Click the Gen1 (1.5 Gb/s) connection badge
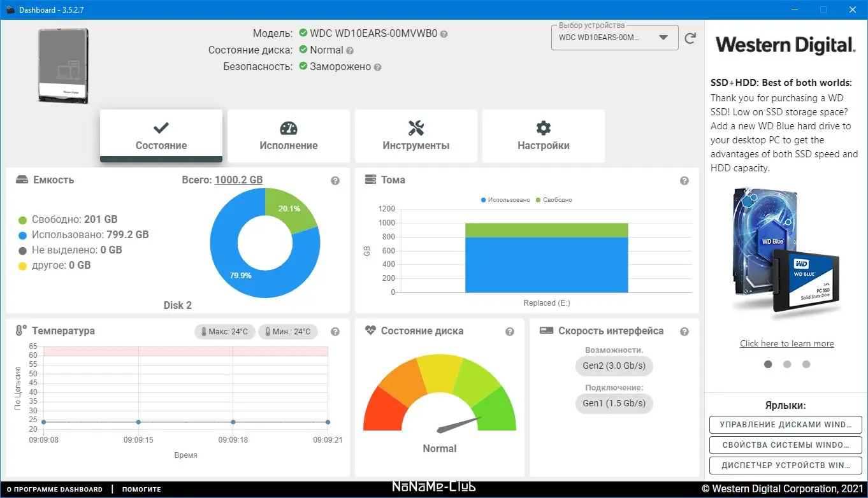The width and height of the screenshot is (868, 498). pos(614,403)
